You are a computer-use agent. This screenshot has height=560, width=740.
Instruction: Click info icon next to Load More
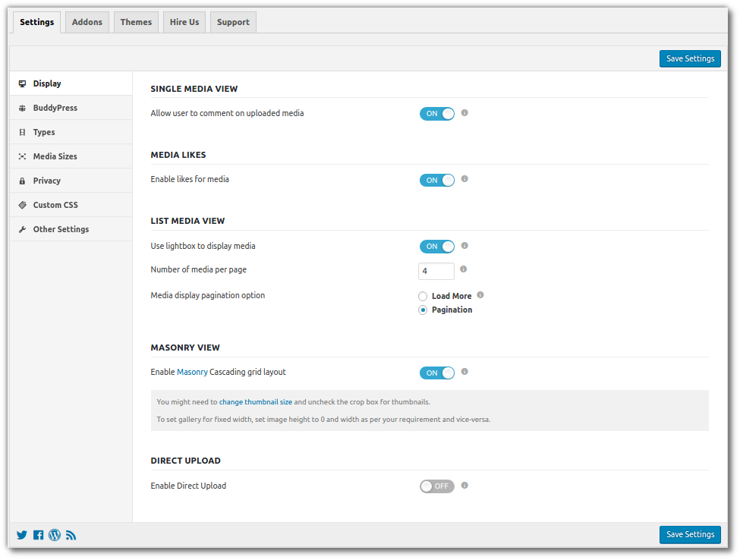(x=480, y=295)
